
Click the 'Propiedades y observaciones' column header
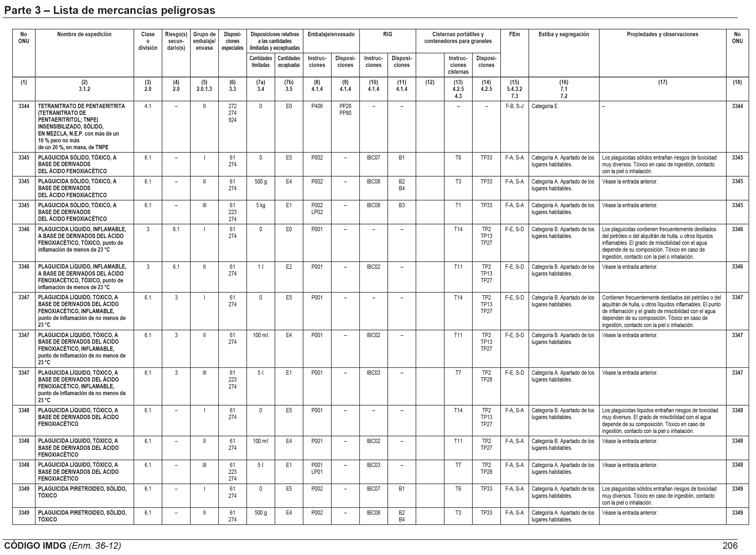[x=662, y=34]
